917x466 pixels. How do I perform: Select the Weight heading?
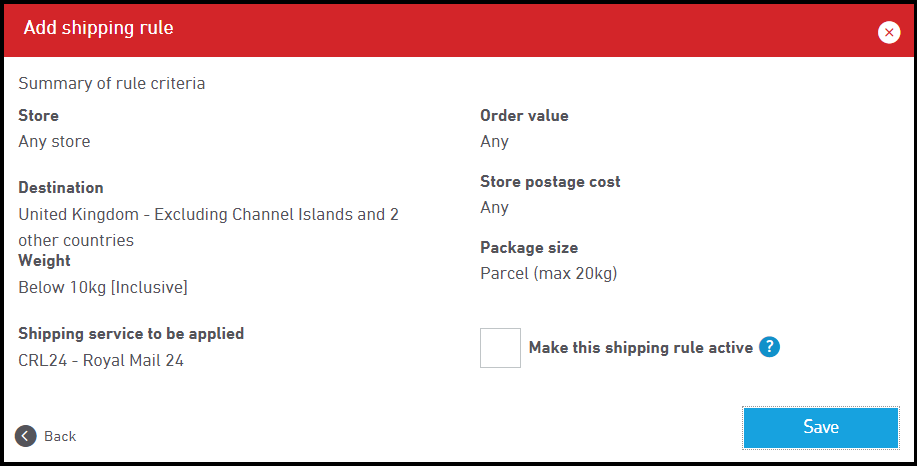(x=44, y=261)
